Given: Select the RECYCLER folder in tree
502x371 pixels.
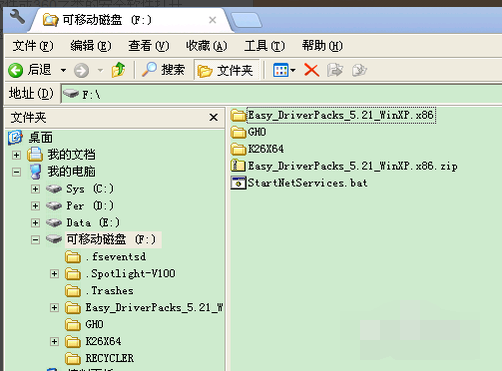Looking at the screenshot, I should [100, 358].
